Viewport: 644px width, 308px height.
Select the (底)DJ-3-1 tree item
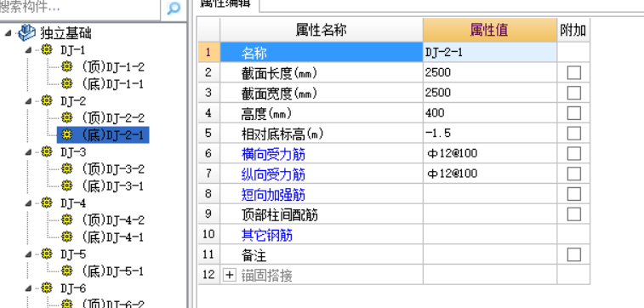point(113,186)
